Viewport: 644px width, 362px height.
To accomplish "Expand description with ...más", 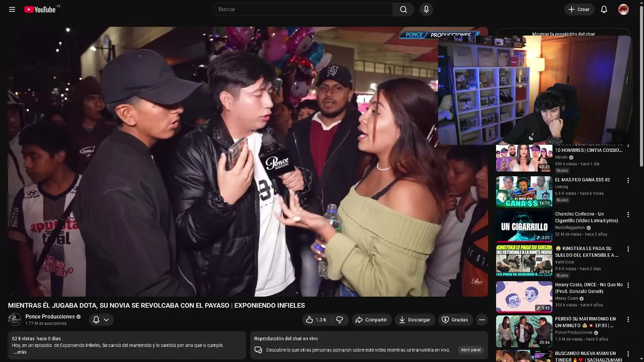I will (x=20, y=352).
